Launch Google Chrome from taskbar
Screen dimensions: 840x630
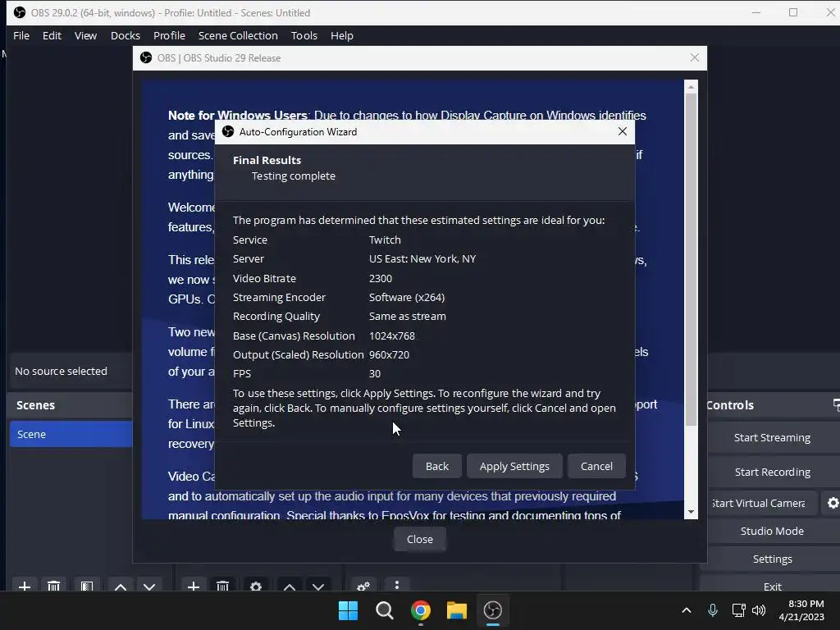[421, 610]
